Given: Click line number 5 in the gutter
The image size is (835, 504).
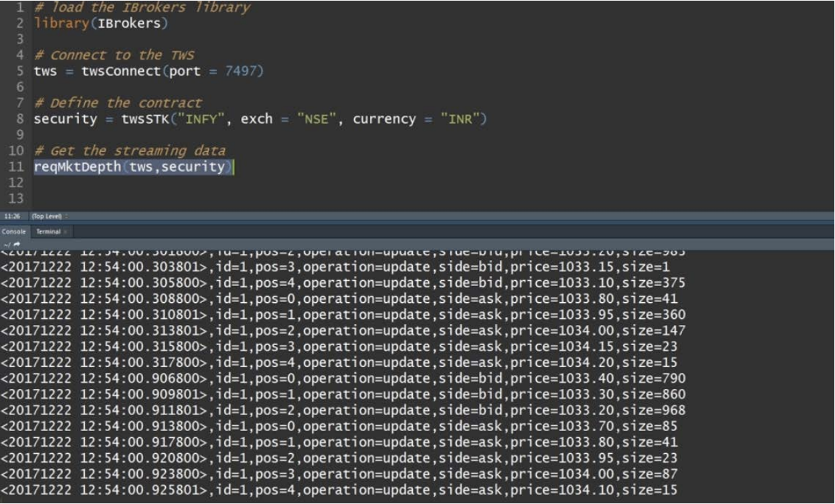Looking at the screenshot, I should pyautogui.click(x=21, y=72).
